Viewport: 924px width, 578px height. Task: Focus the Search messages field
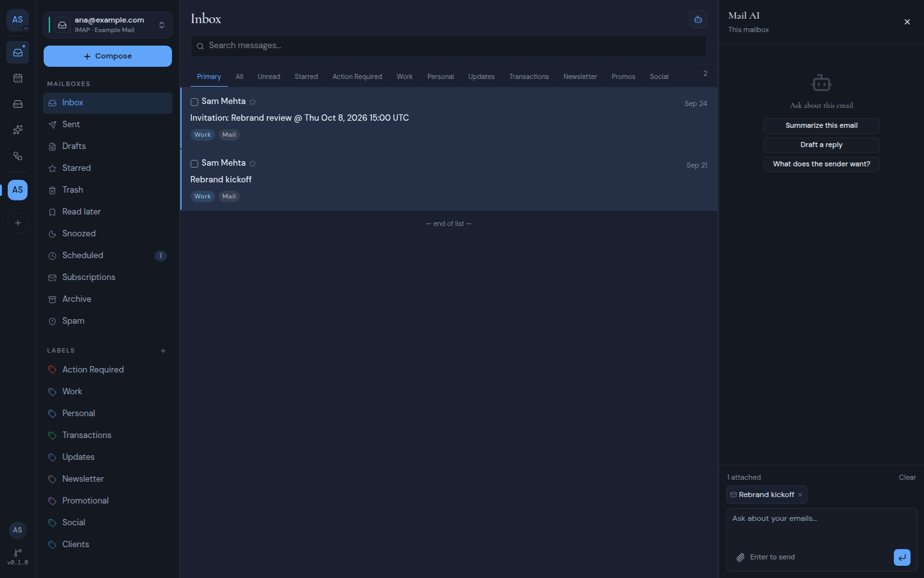point(449,46)
